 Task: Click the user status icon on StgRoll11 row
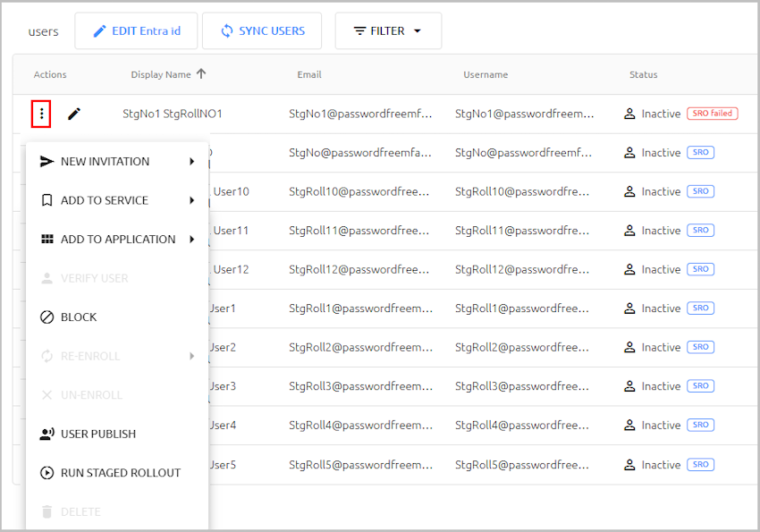[629, 230]
